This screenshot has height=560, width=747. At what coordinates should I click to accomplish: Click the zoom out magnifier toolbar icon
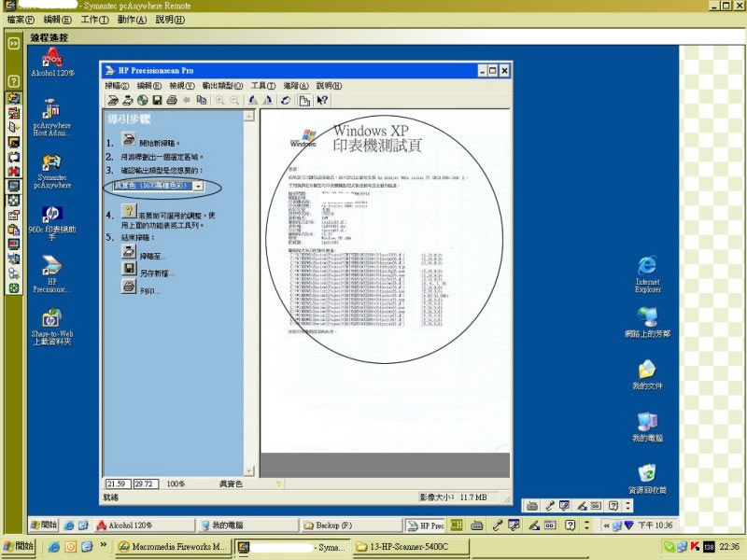tap(234, 101)
